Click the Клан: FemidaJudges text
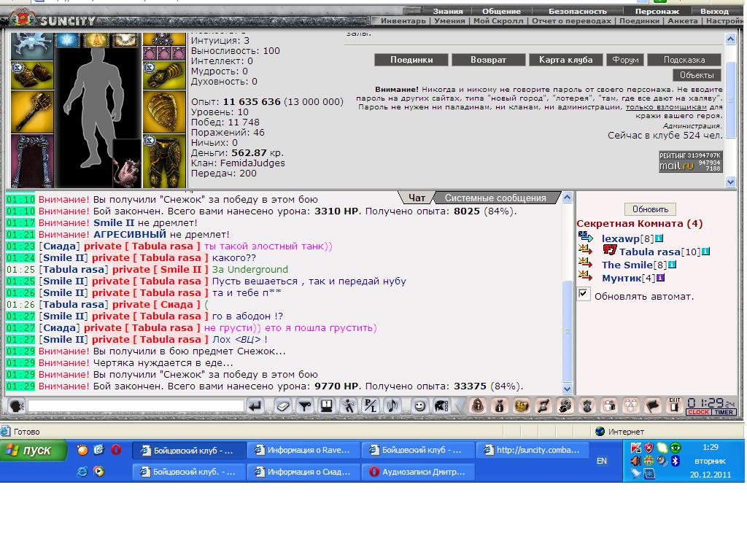Screen dimensions: 747x560 [x=238, y=163]
